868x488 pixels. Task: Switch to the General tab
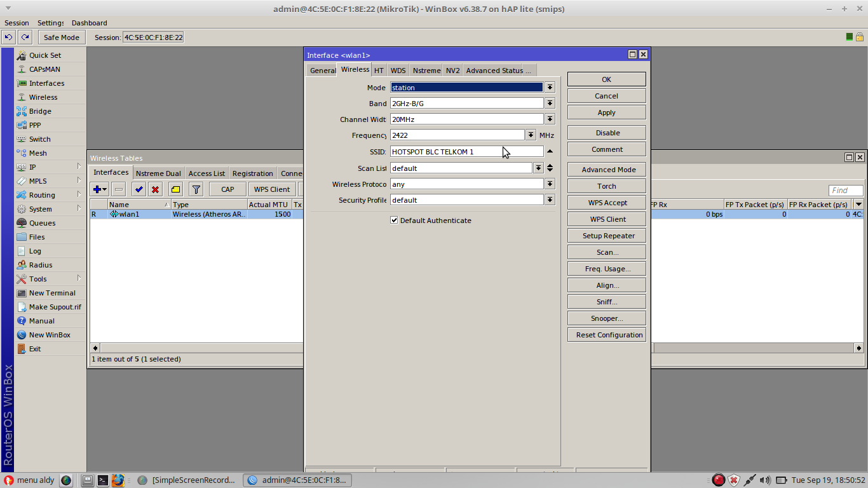pos(322,71)
